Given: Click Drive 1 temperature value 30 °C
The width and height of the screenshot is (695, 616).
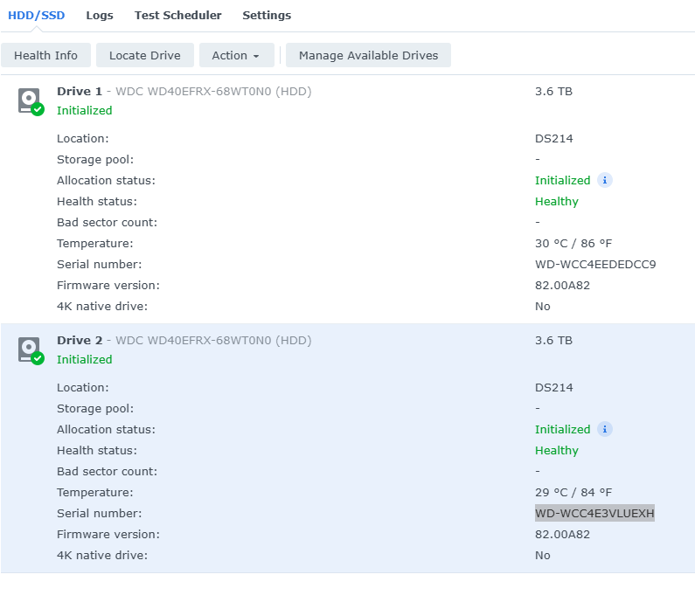Looking at the screenshot, I should pyautogui.click(x=573, y=243).
